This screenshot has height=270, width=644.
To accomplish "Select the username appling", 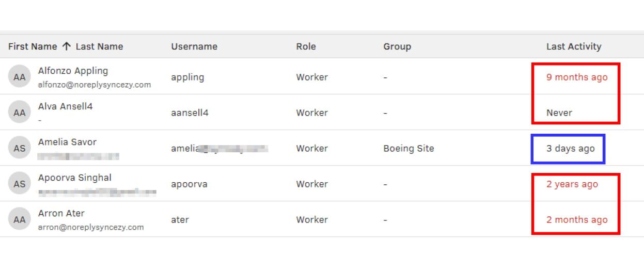I will pyautogui.click(x=187, y=77).
